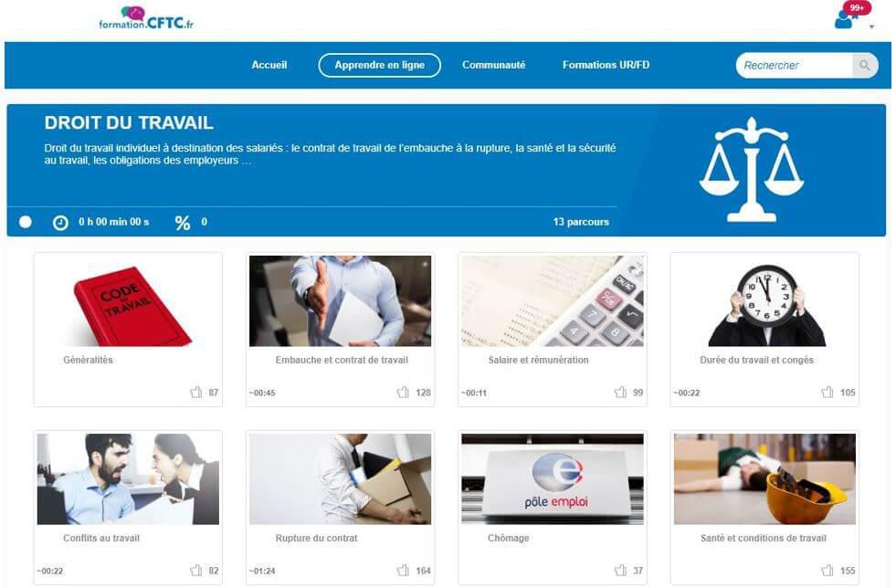The width and height of the screenshot is (896, 588).
Task: Open the Accueil menu item
Action: tap(269, 65)
